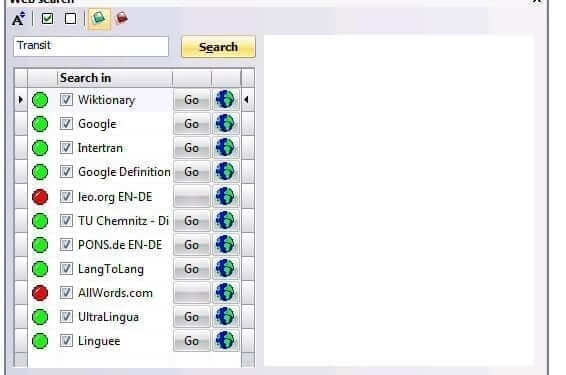Viewport: 566px width, 375px height.
Task: Click blank button in AllWords.com row
Action: point(192,293)
